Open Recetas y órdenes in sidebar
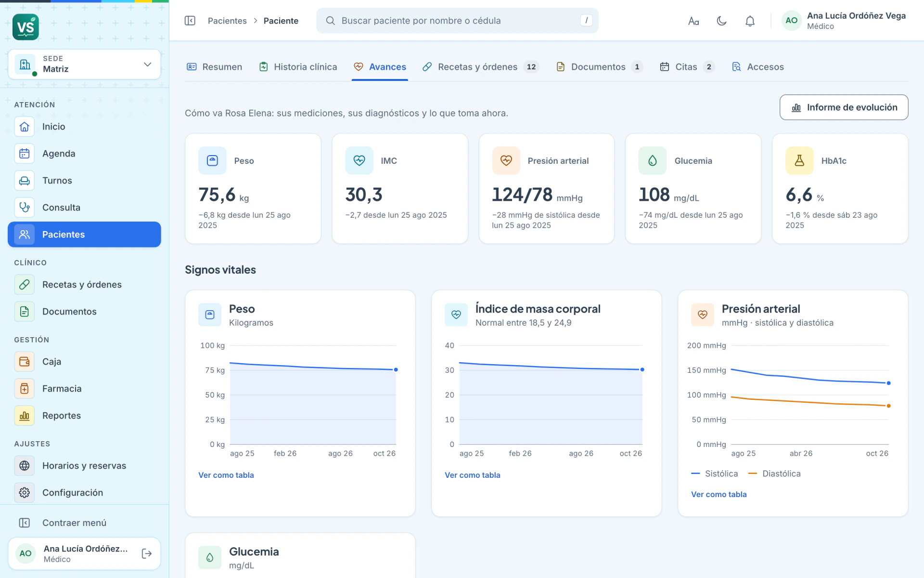924x578 pixels. click(84, 285)
